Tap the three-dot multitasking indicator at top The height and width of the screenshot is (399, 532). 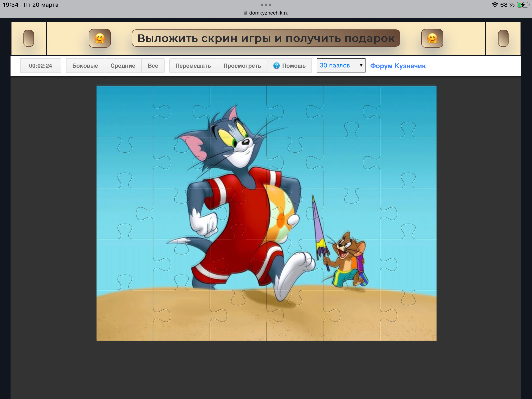tap(266, 5)
